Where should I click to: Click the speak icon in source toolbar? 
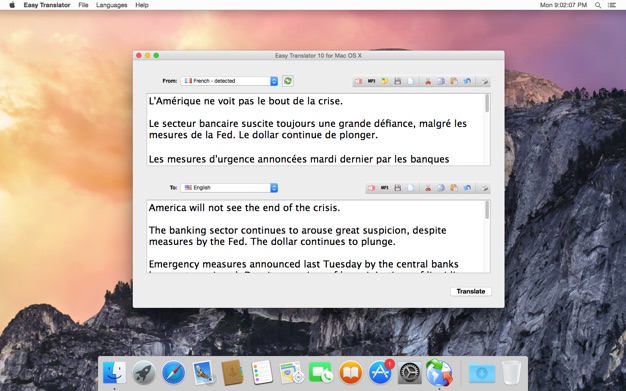pos(359,81)
